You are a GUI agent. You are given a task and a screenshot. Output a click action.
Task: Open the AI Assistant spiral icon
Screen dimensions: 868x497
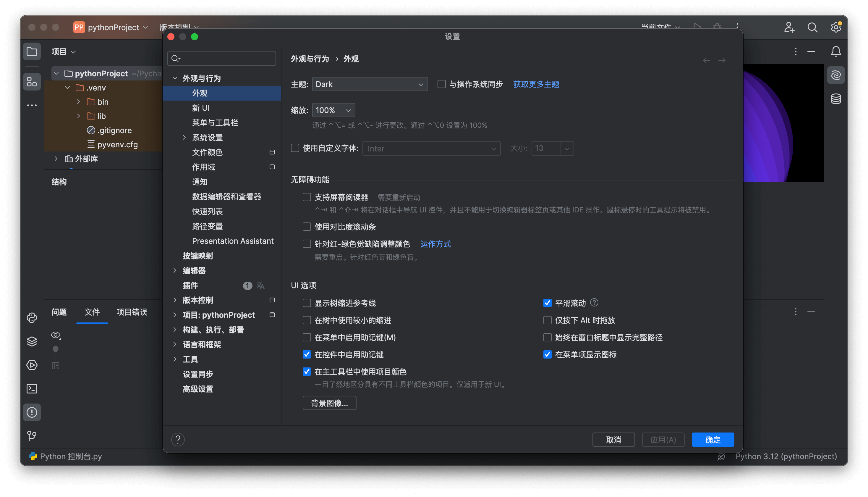pyautogui.click(x=835, y=75)
